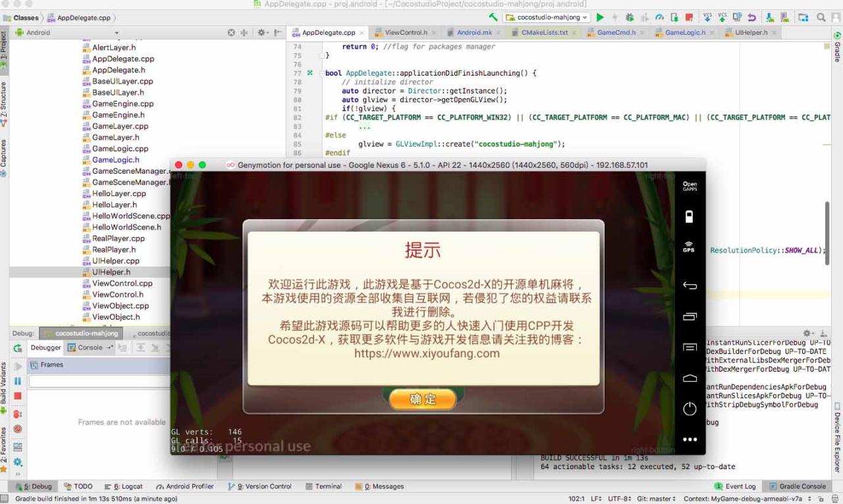
Task: Click the power icon in Genymotion sidebar
Action: (x=690, y=409)
